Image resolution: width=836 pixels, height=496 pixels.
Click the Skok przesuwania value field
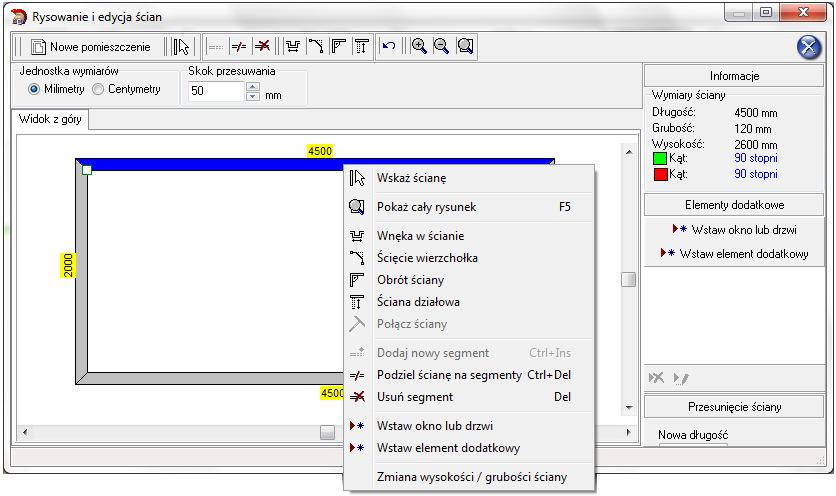[216, 91]
